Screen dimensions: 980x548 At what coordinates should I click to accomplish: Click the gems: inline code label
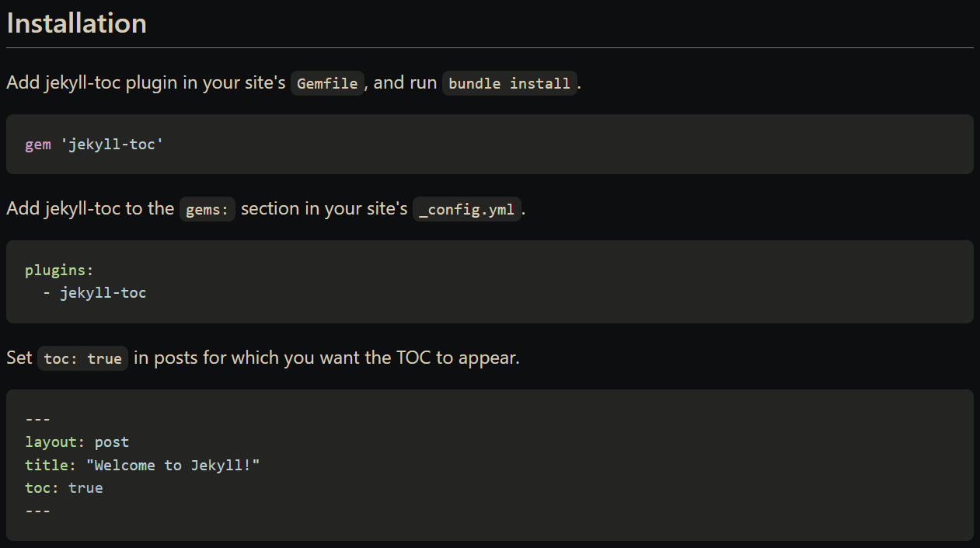pyautogui.click(x=208, y=210)
